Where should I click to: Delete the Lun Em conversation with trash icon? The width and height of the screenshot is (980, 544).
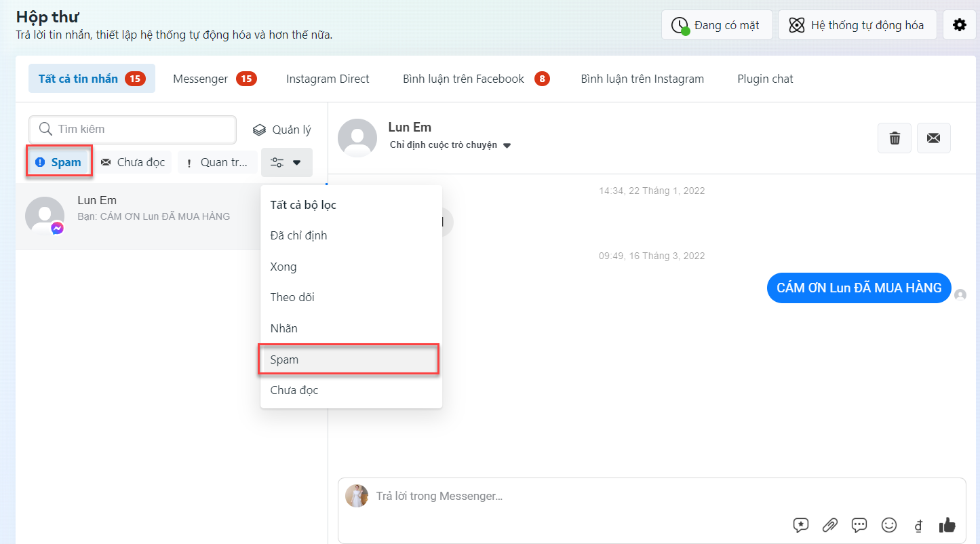click(895, 138)
